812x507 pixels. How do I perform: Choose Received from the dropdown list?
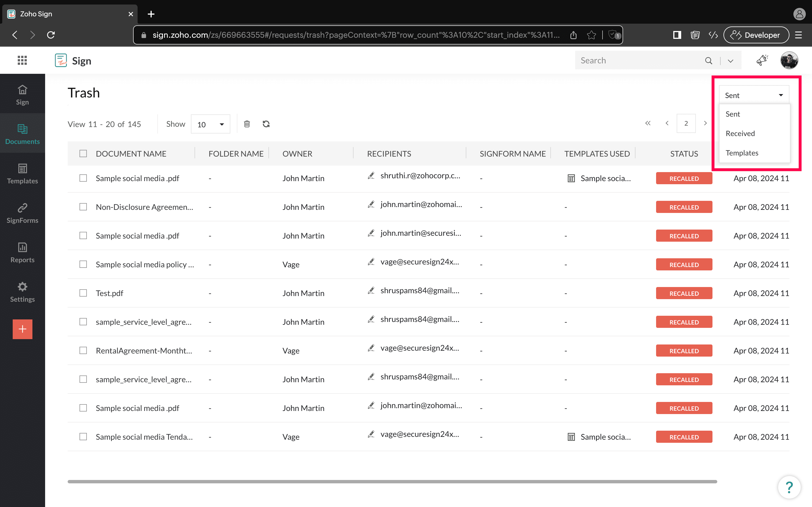pos(740,134)
